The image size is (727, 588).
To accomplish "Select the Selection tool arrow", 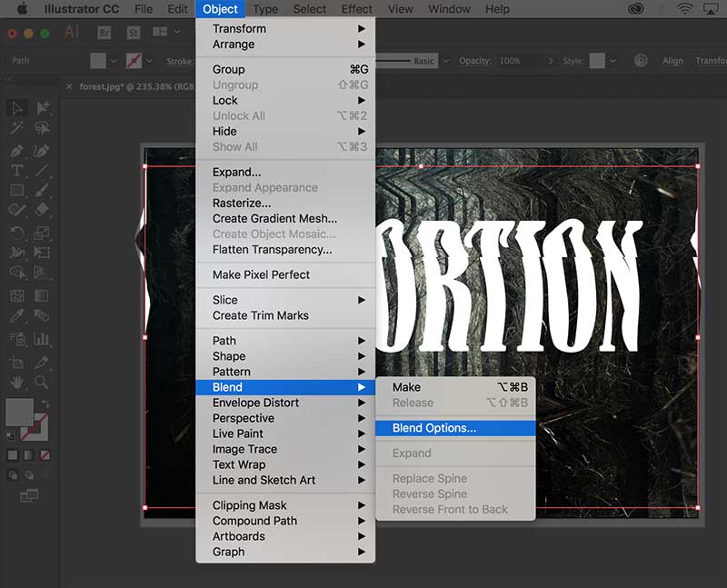I will coord(17,108).
